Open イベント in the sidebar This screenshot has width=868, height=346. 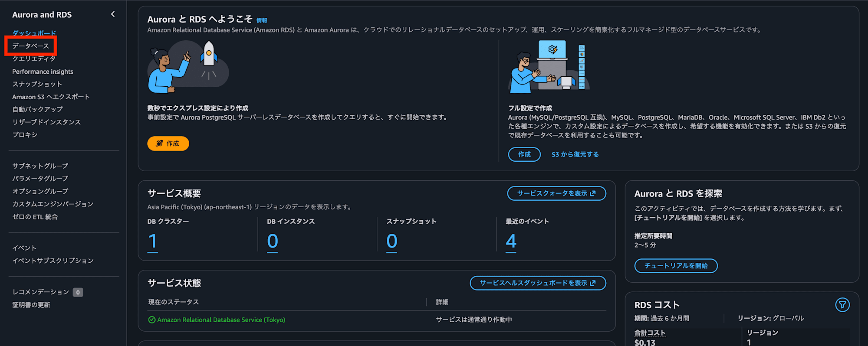tap(24, 248)
